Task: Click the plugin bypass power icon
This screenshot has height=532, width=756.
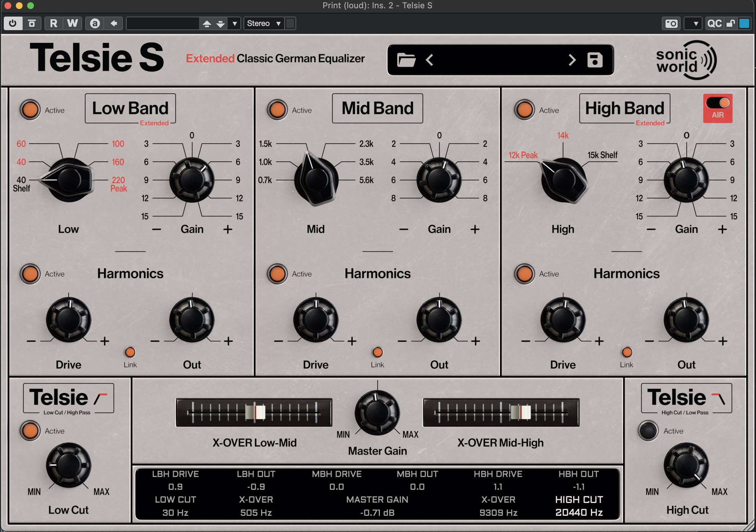Action: [x=12, y=23]
